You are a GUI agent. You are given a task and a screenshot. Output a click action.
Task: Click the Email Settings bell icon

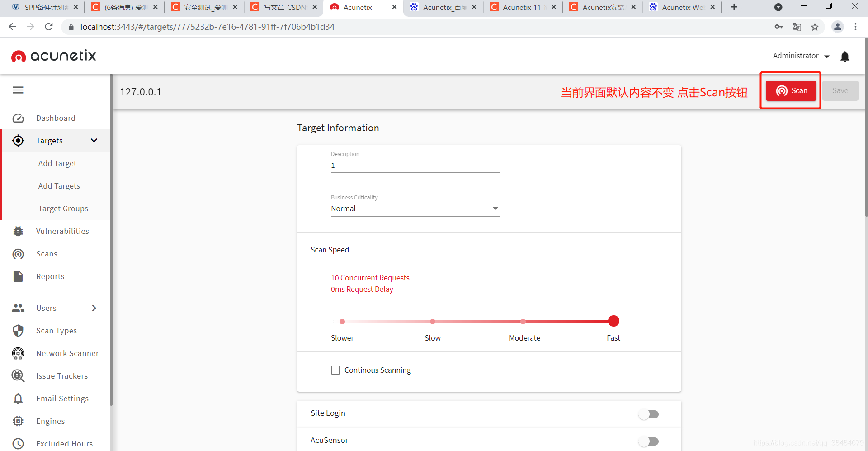[18, 399]
